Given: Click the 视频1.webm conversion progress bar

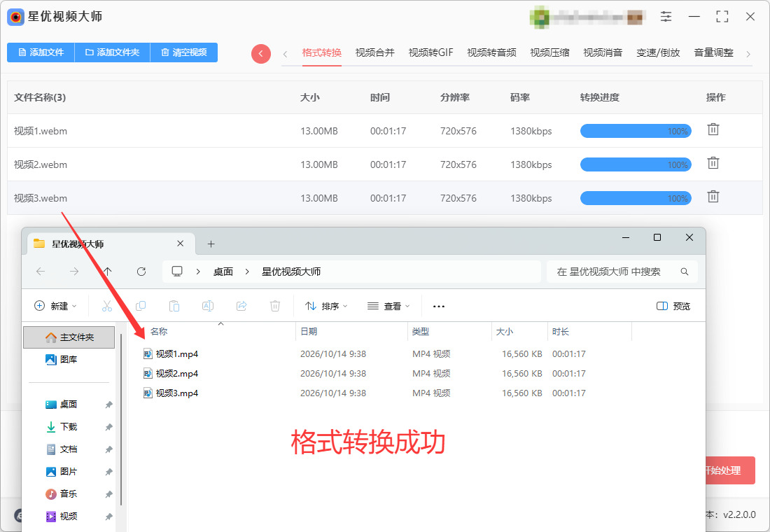Looking at the screenshot, I should tap(636, 131).
